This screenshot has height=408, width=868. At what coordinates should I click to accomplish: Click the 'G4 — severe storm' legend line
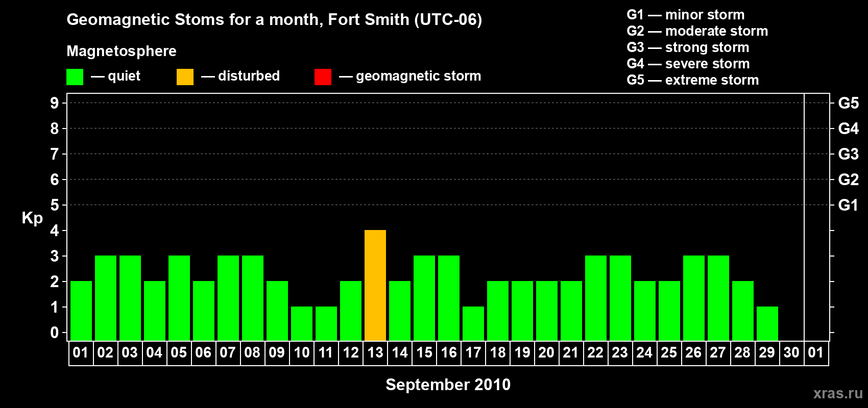688,64
